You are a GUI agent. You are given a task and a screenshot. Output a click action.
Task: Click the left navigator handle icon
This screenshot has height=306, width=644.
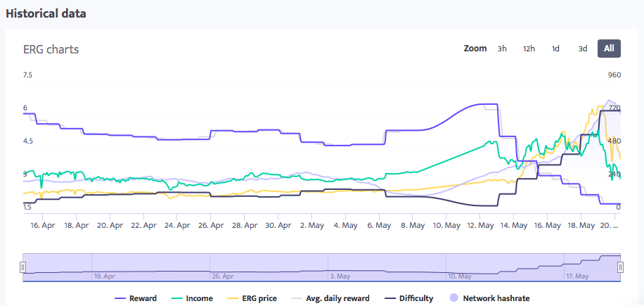pyautogui.click(x=22, y=267)
